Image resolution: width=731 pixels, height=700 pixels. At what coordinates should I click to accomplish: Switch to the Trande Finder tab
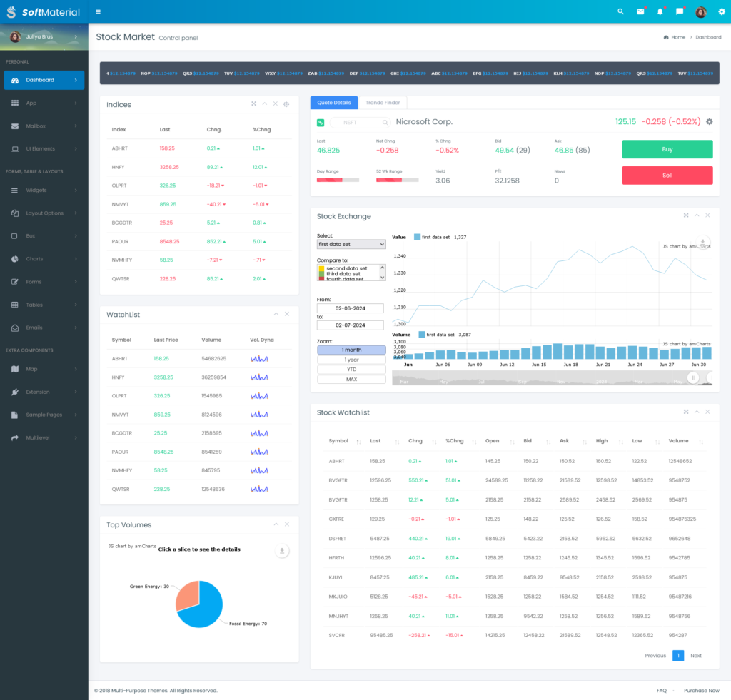[x=383, y=102]
